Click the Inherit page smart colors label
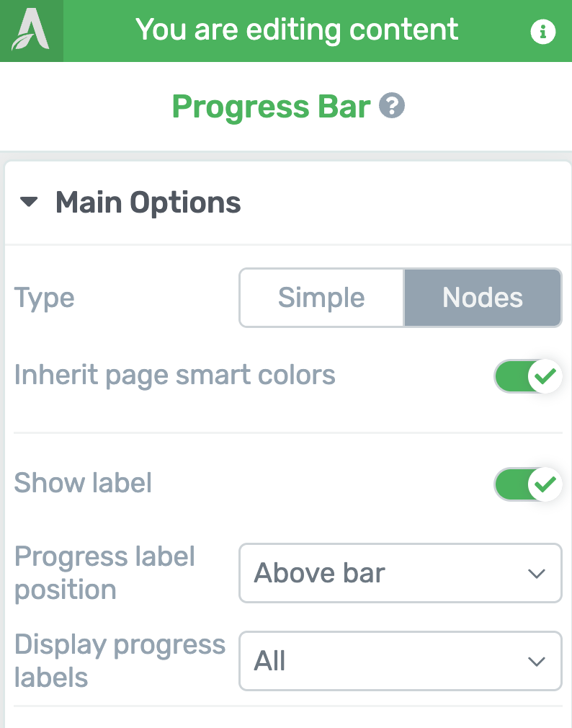572x728 pixels. 174,375
